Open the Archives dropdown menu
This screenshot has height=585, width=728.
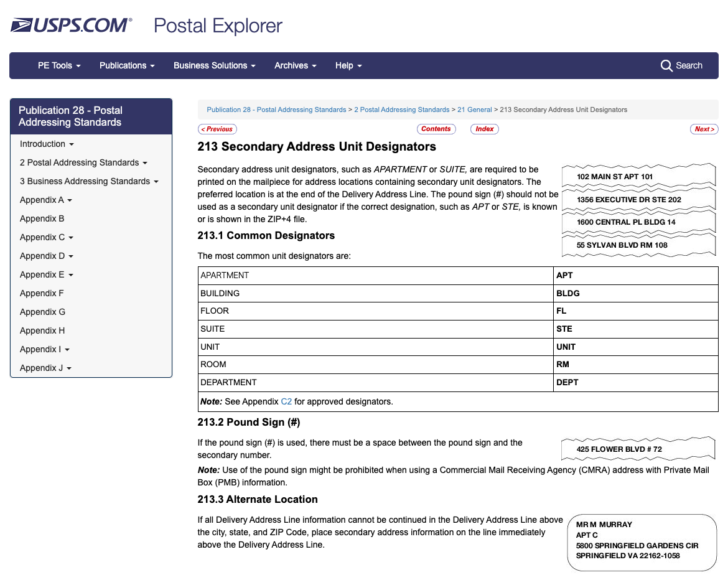296,65
